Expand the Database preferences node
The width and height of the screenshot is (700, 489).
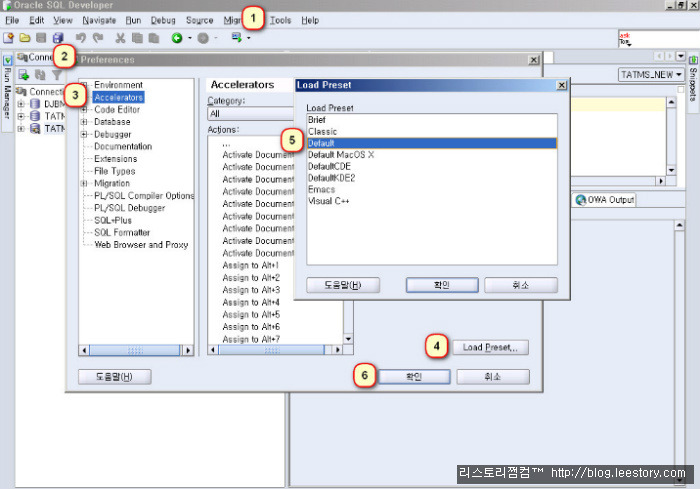(84, 122)
